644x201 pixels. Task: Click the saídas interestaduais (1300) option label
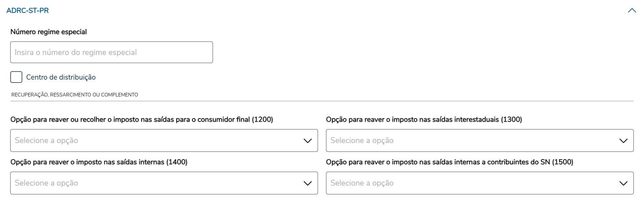424,120
